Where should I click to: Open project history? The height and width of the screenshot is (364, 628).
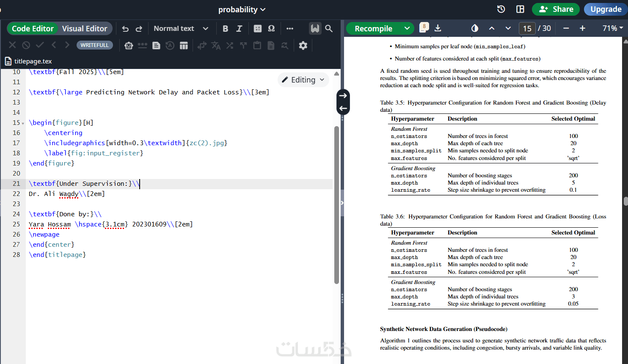coord(501,9)
